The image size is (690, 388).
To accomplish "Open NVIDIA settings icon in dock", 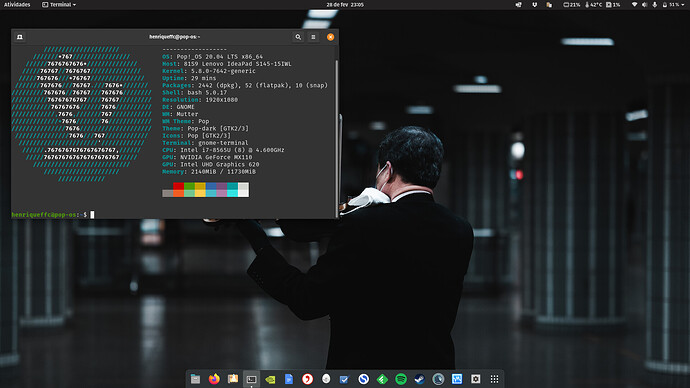I will point(270,379).
